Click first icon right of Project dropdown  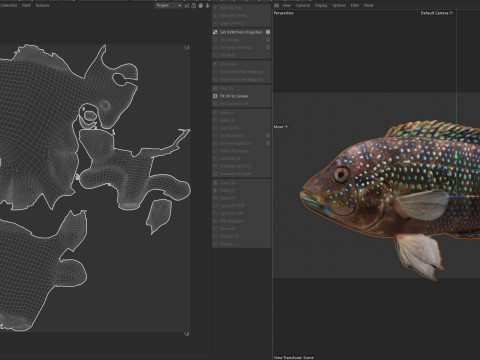click(x=187, y=5)
